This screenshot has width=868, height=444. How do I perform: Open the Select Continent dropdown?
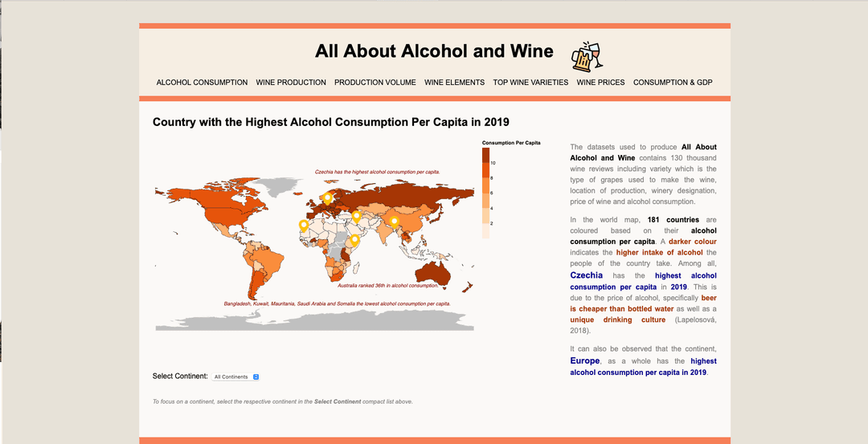click(236, 377)
